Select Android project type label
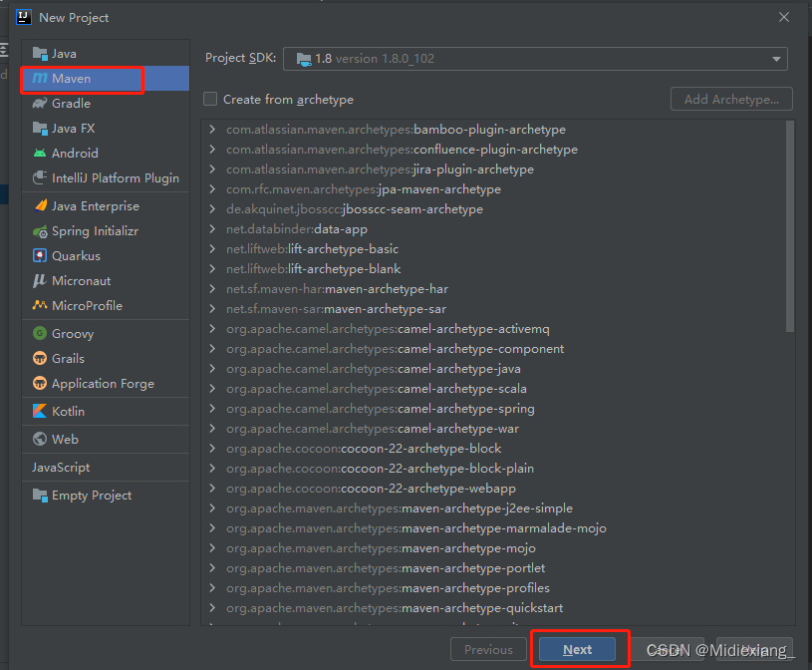812x670 pixels. click(x=75, y=153)
